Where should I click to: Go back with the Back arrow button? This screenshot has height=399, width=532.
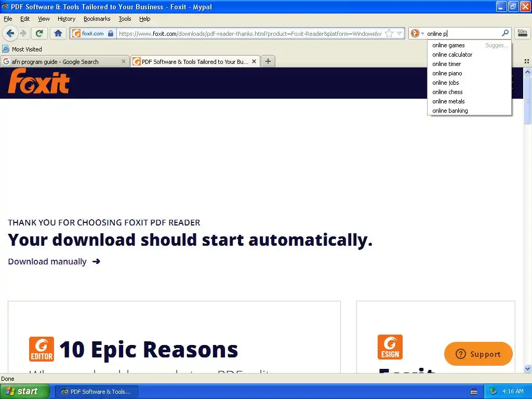tap(10, 33)
